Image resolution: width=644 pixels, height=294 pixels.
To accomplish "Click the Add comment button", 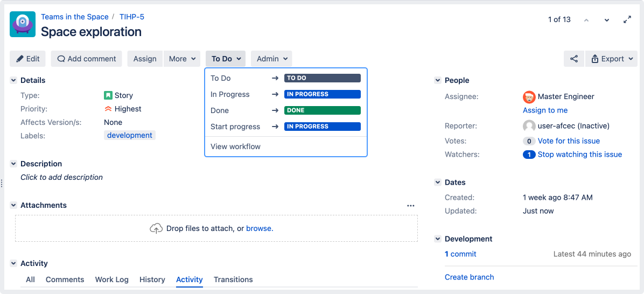I will 87,59.
